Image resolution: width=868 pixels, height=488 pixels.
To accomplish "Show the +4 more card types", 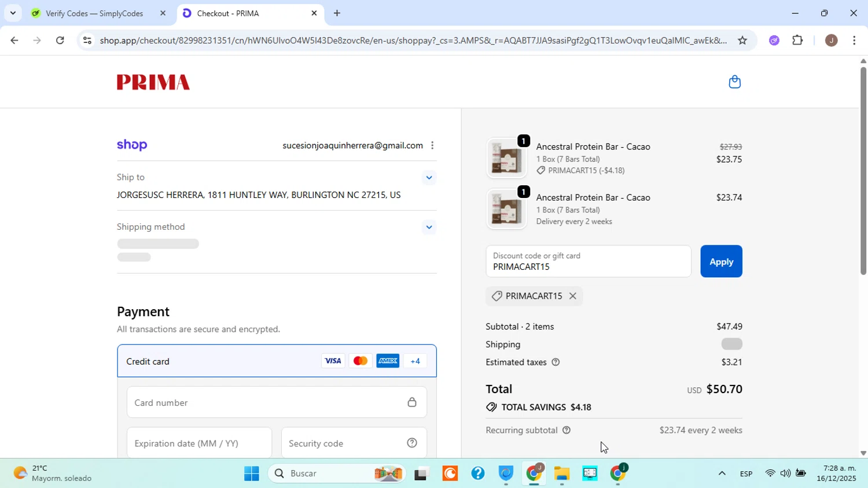I will point(415,361).
